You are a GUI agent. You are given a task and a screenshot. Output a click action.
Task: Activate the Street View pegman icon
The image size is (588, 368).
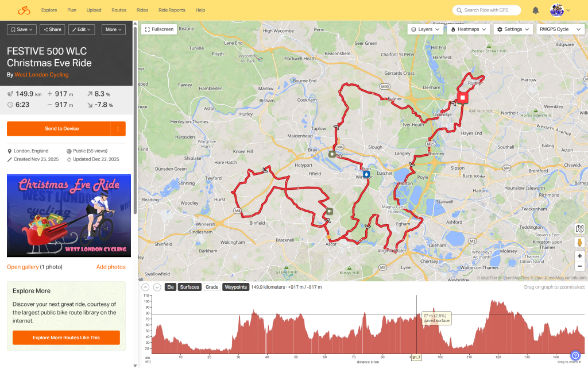pos(579,242)
